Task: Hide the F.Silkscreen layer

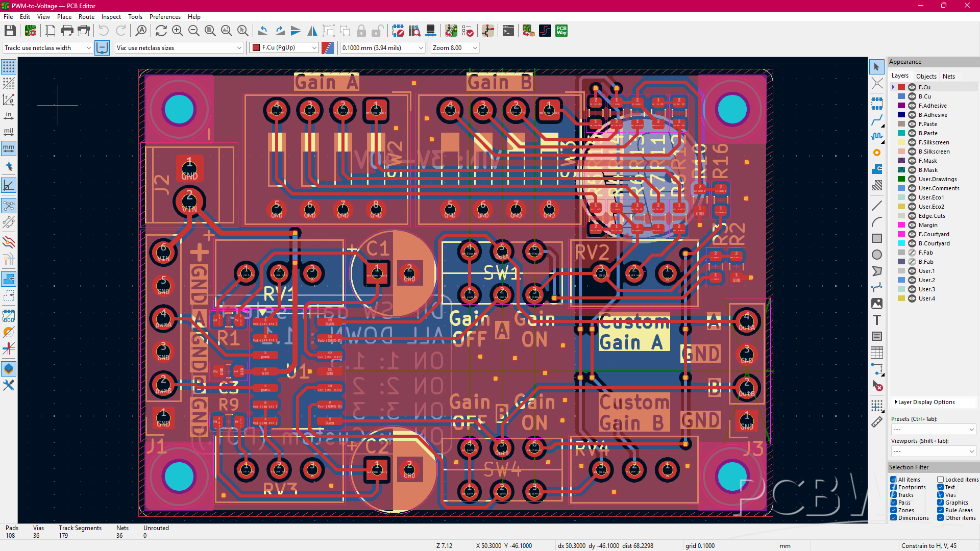Action: pos(913,142)
